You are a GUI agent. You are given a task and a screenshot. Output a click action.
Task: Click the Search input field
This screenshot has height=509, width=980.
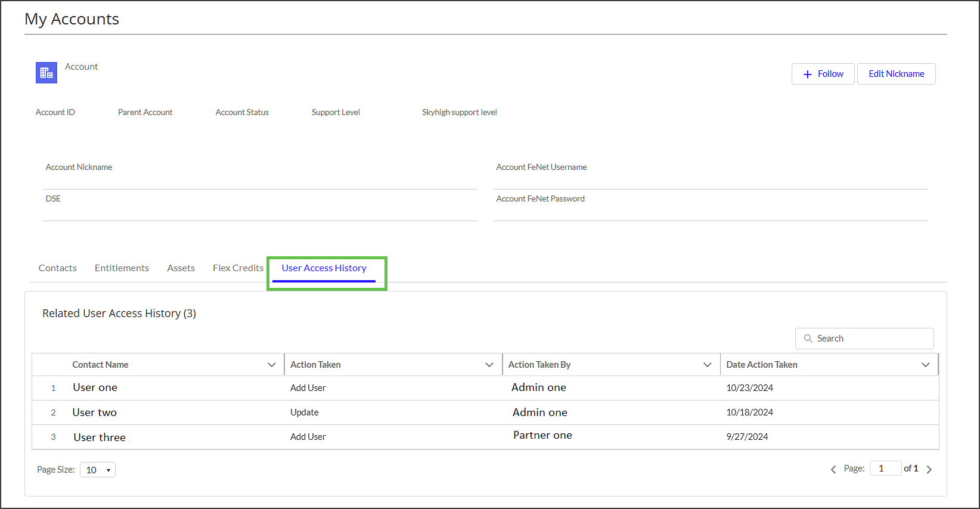(x=864, y=339)
